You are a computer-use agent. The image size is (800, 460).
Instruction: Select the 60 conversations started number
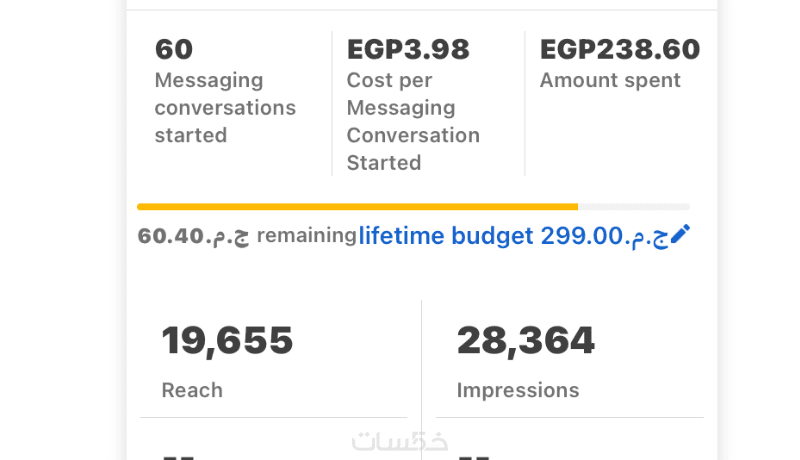point(174,49)
